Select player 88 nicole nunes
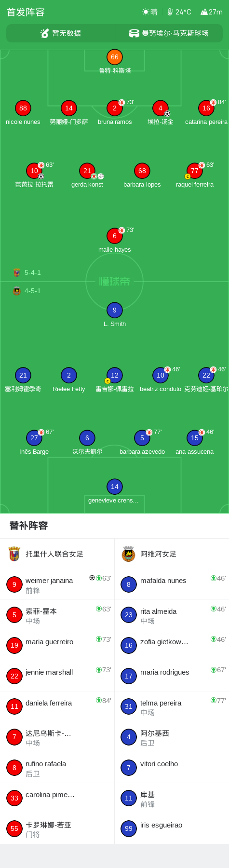 (23, 113)
